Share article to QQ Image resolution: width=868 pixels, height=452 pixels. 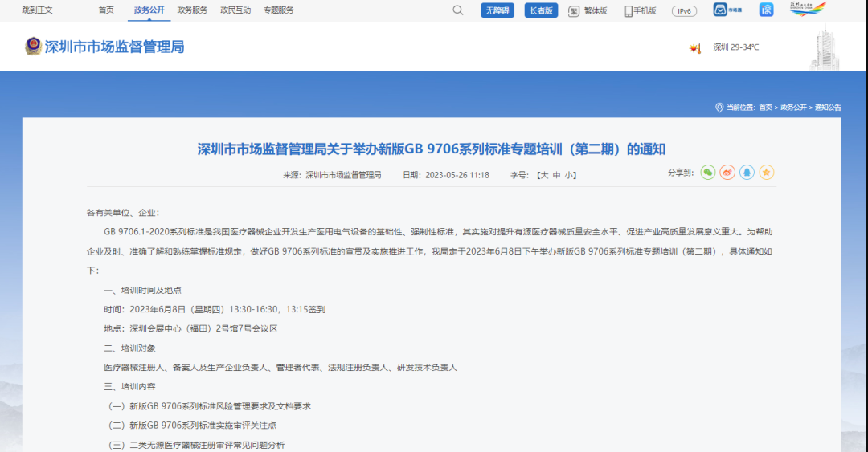(747, 173)
